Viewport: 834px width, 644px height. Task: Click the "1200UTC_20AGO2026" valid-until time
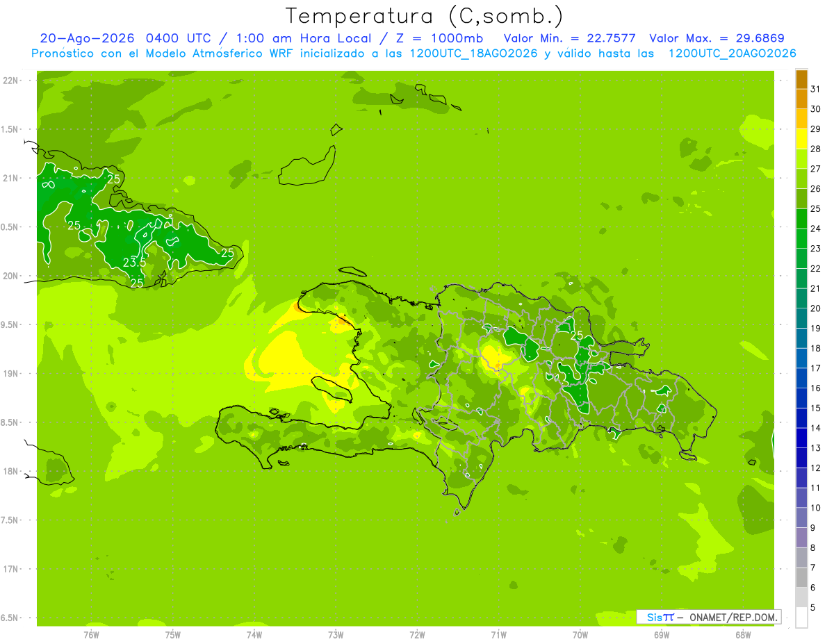pyautogui.click(x=732, y=53)
